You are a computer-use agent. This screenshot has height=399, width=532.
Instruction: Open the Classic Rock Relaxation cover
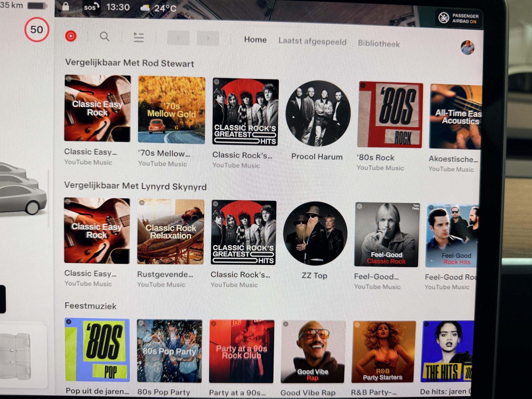coord(171,232)
